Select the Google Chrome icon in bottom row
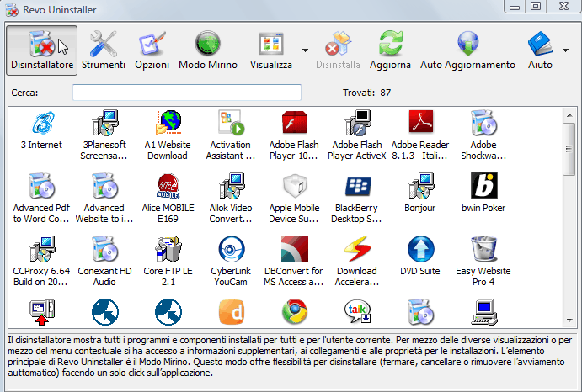 click(x=294, y=311)
